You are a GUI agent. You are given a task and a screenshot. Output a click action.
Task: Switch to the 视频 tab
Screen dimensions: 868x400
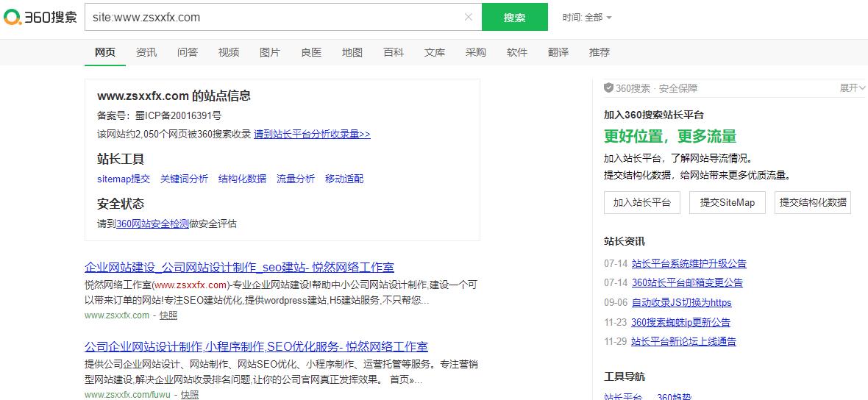pyautogui.click(x=229, y=52)
